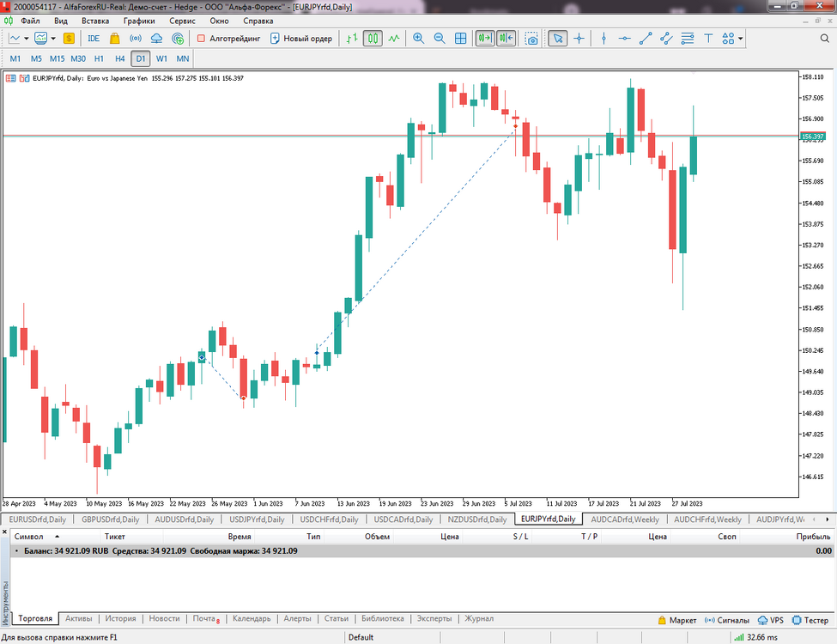Viewport: 837px width, 644px height.
Task: Open the Вставка menu
Action: coord(95,21)
